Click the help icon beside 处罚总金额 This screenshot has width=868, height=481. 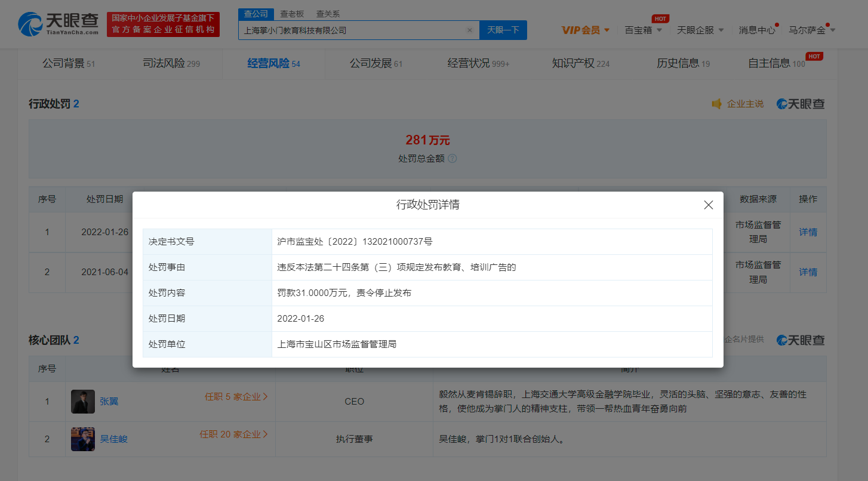point(453,159)
